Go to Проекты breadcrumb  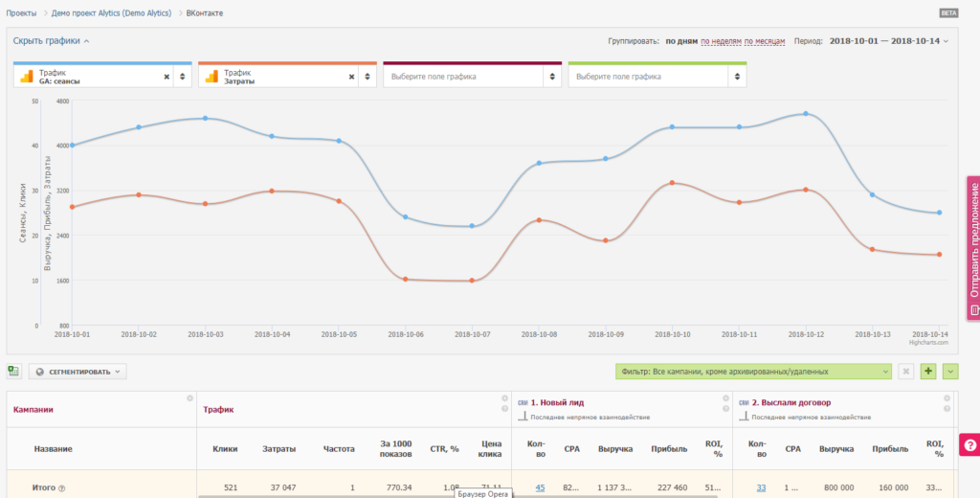coord(22,13)
